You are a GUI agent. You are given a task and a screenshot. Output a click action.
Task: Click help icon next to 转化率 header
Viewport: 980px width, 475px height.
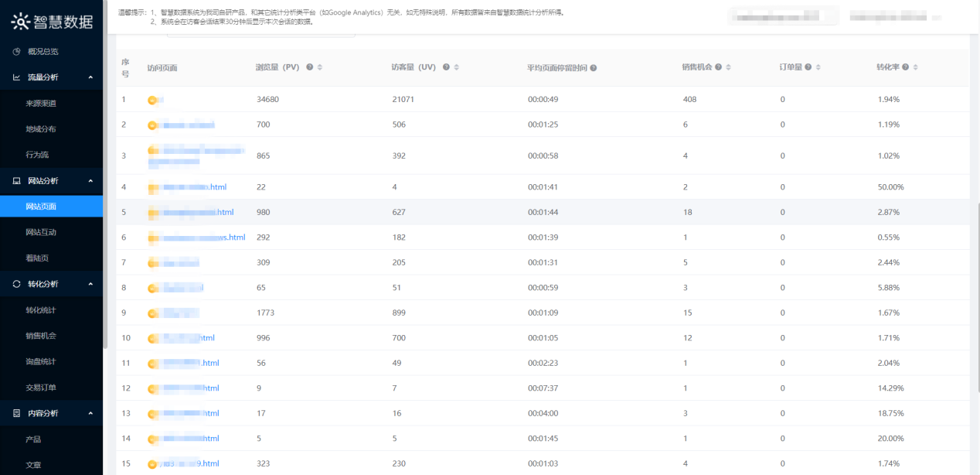pyautogui.click(x=906, y=67)
